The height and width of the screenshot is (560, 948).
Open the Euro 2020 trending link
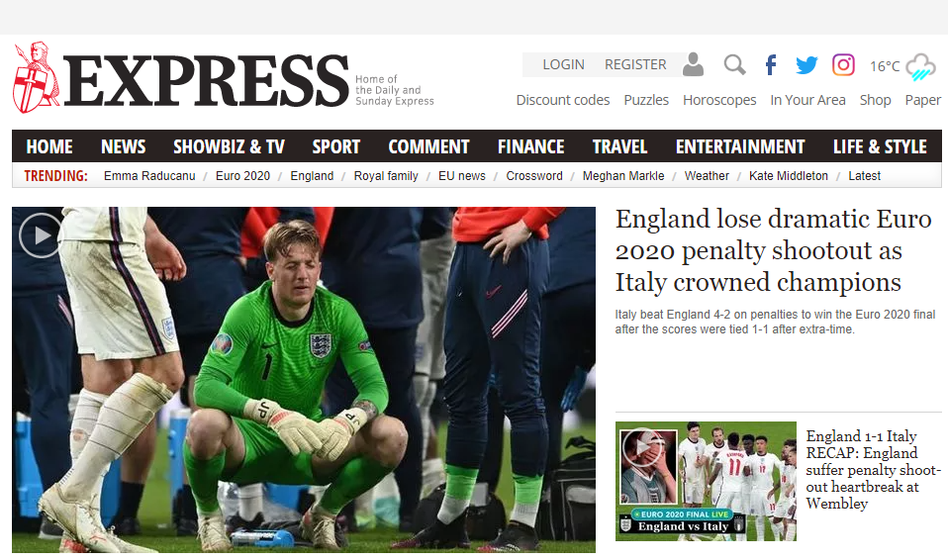tap(242, 176)
